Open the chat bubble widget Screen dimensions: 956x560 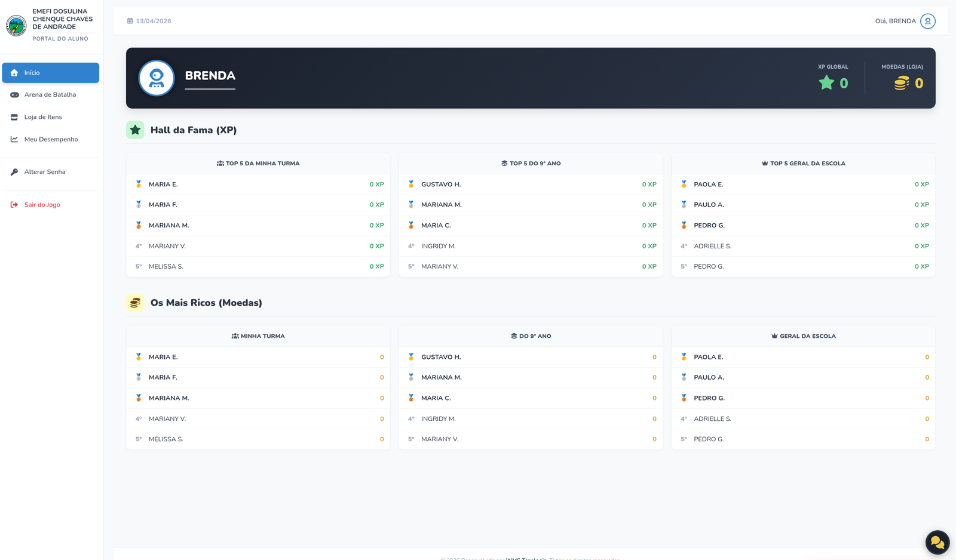937,542
